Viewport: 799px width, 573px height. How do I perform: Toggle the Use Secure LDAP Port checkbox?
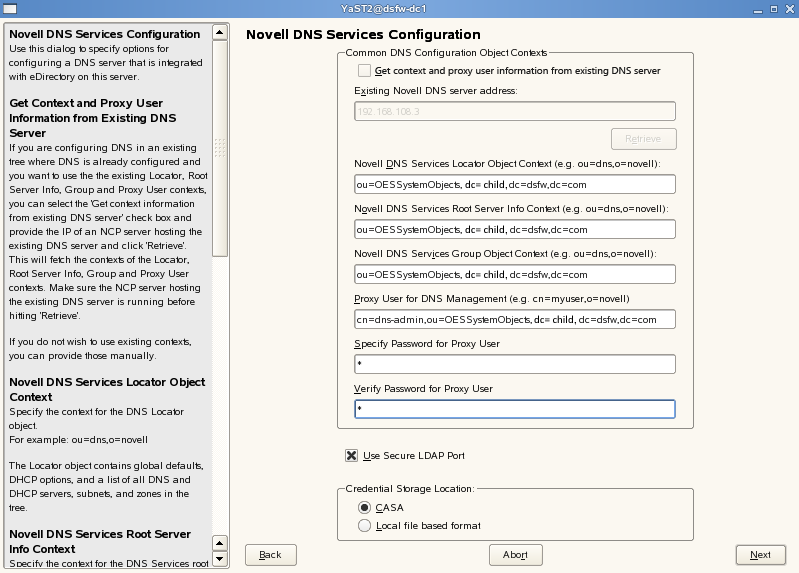coord(351,456)
